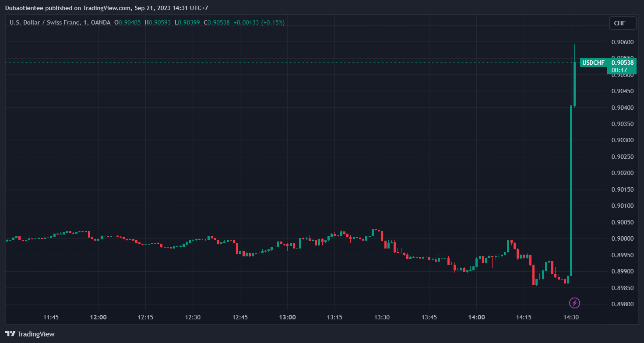
Task: Click the 13:00 time axis label
Action: pos(287,317)
